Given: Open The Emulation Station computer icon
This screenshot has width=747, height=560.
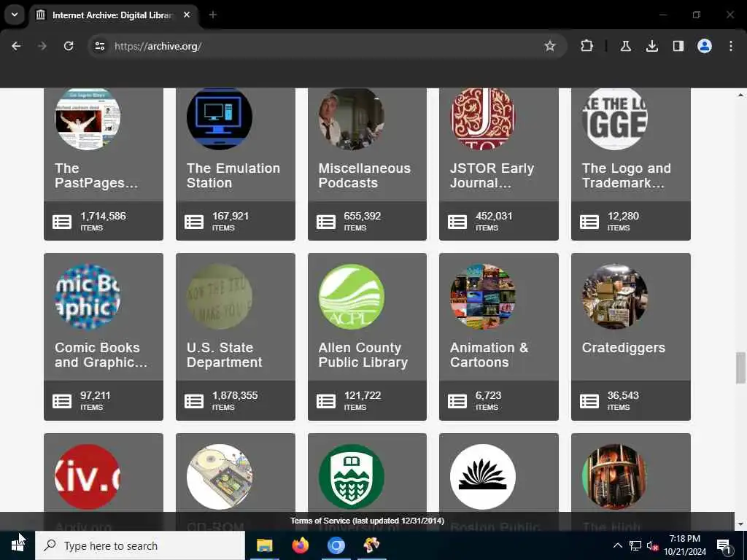Looking at the screenshot, I should pos(220,118).
